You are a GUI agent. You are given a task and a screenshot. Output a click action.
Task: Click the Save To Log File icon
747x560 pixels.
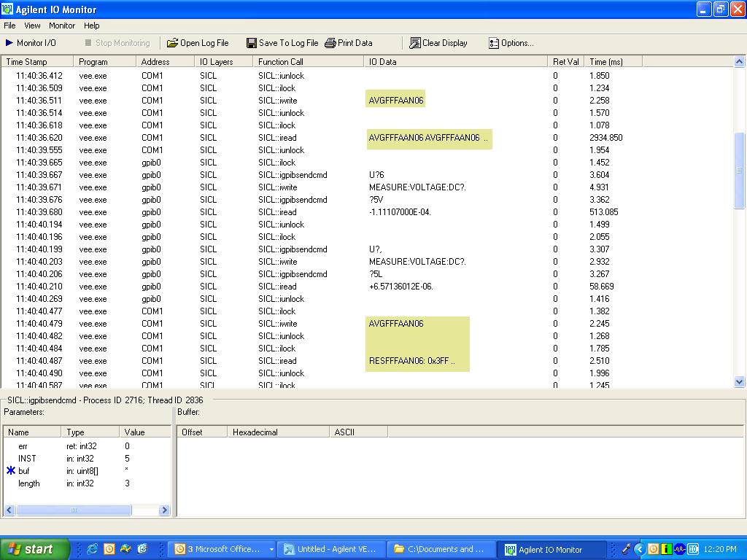[252, 43]
